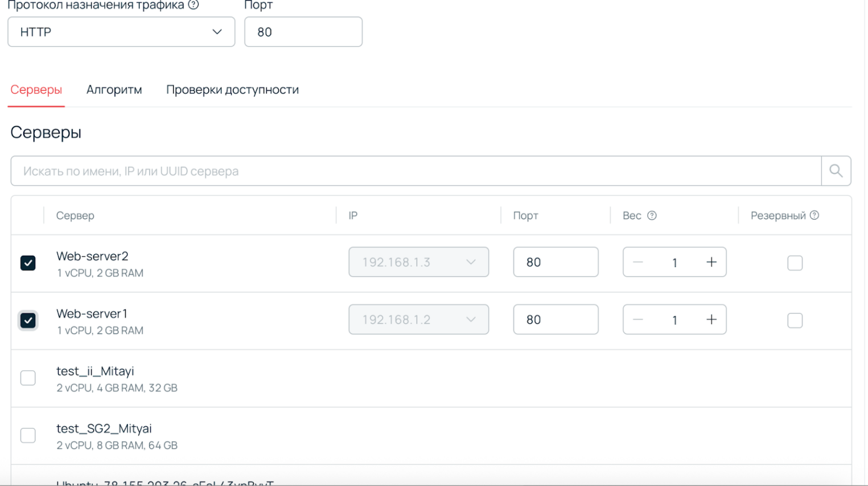Open the IP selector for Web-server1

point(418,320)
